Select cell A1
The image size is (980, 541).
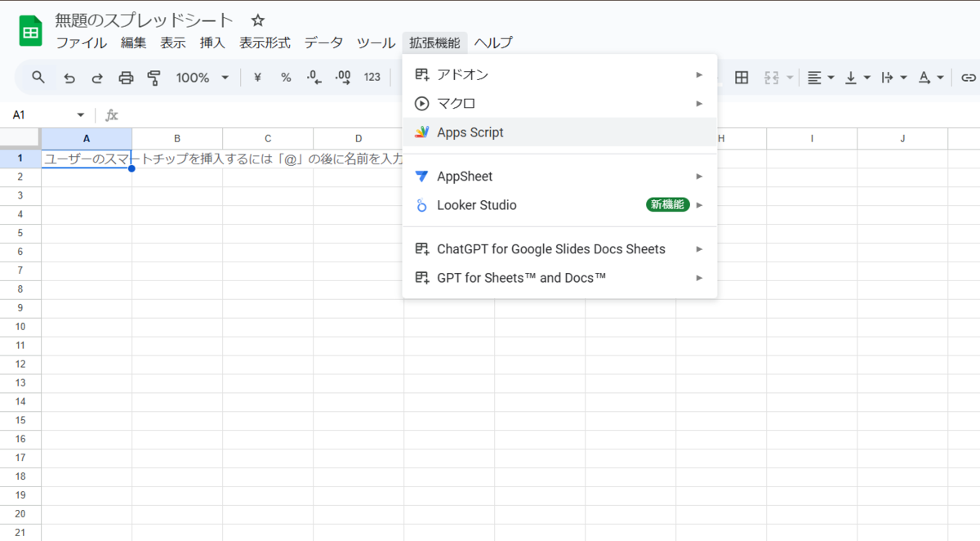pyautogui.click(x=87, y=159)
